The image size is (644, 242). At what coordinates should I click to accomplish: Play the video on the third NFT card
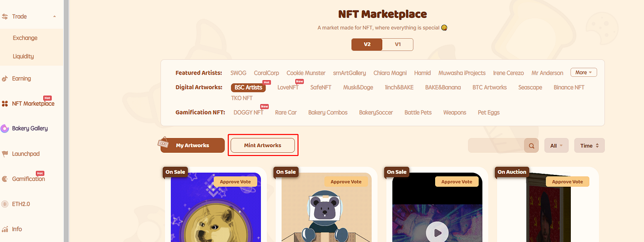coord(437,232)
